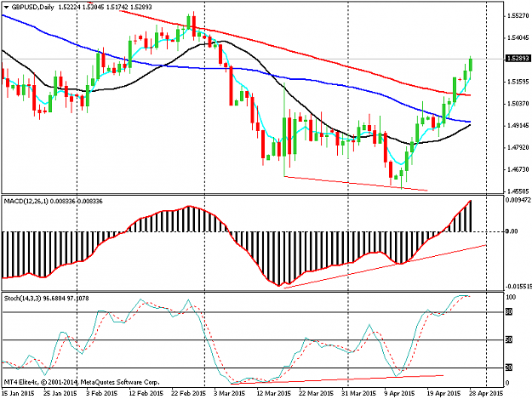
Task: Select the red trendline under MACD histogram
Action: click(x=385, y=266)
